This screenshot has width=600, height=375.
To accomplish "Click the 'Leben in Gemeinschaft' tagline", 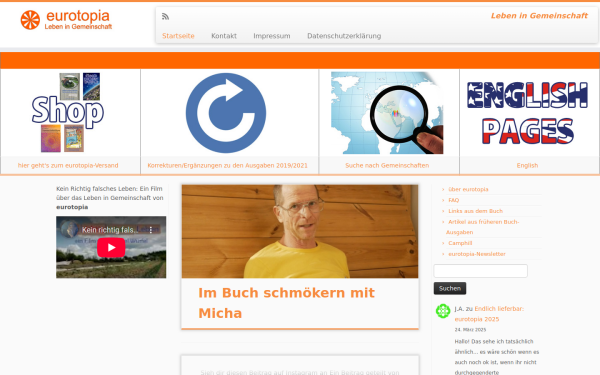I will tap(539, 16).
